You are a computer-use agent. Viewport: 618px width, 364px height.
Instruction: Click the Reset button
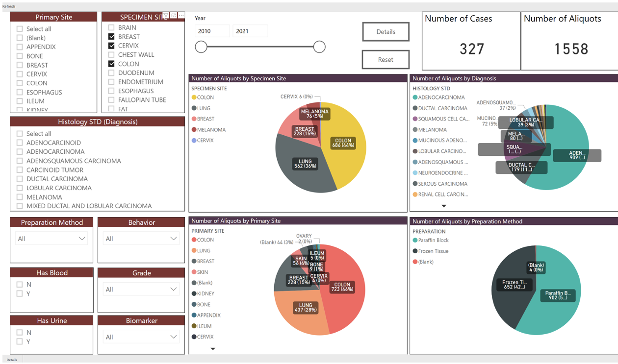[386, 60]
